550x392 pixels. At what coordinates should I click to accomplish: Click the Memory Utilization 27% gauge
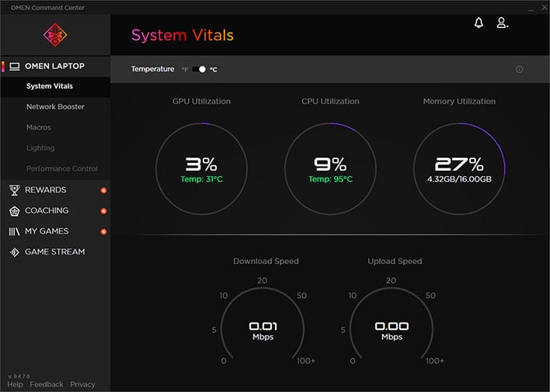point(459,168)
